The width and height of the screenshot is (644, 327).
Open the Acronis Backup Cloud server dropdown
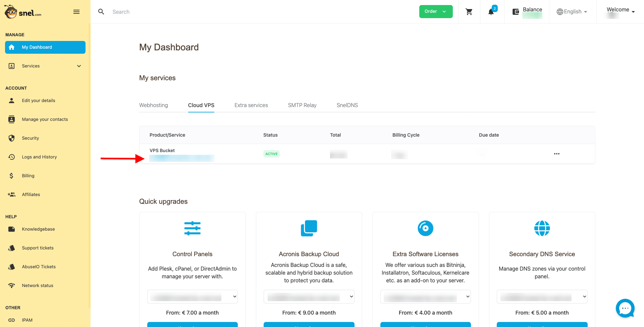309,296
